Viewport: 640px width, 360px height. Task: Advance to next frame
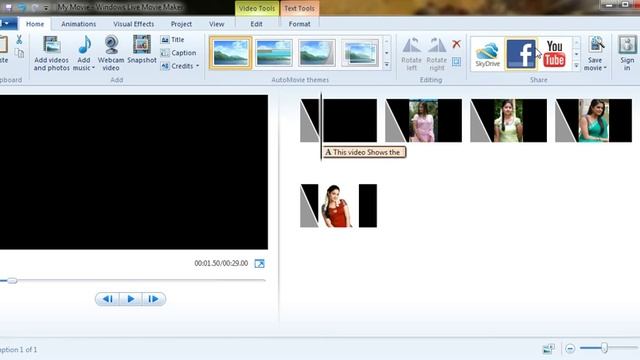(153, 299)
